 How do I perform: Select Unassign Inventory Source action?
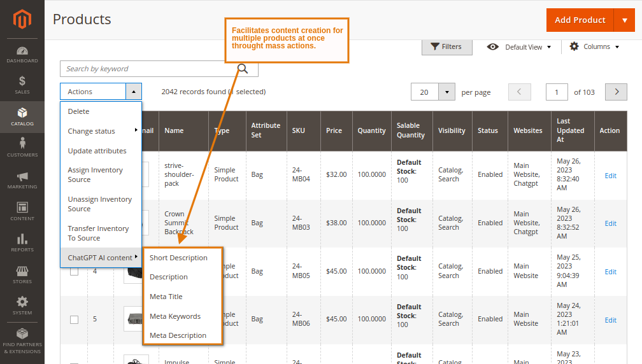(101, 204)
